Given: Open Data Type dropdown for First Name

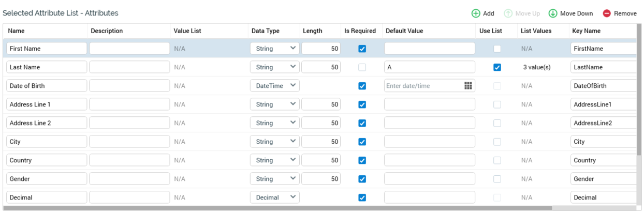Looking at the screenshot, I should tap(274, 49).
